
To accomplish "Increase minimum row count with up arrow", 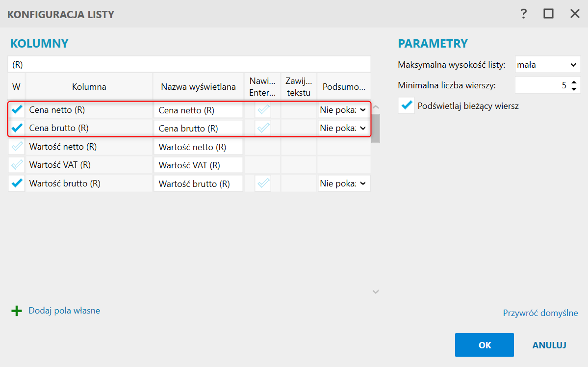I will pos(574,81).
